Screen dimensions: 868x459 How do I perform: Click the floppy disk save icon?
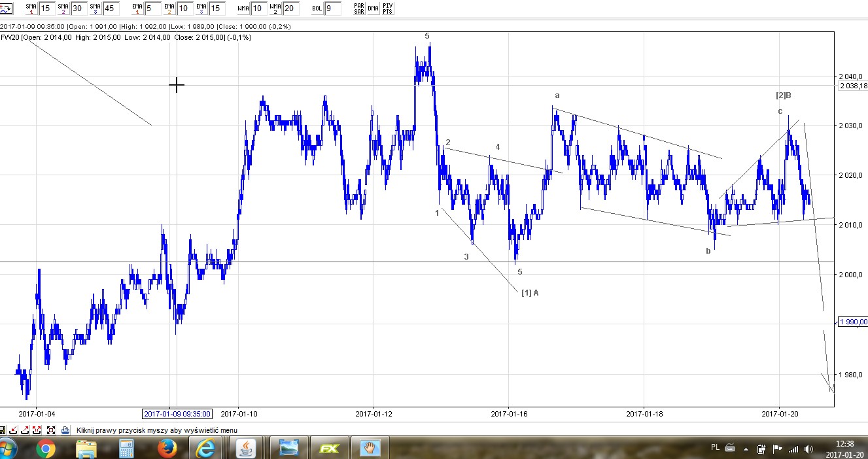[x=3, y=430]
